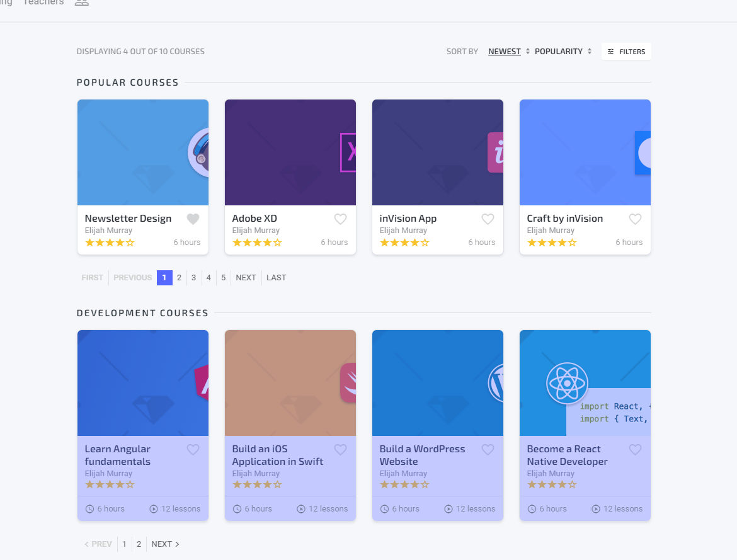Click PREV in development courses pagination
This screenshot has width=737, height=560.
(98, 544)
